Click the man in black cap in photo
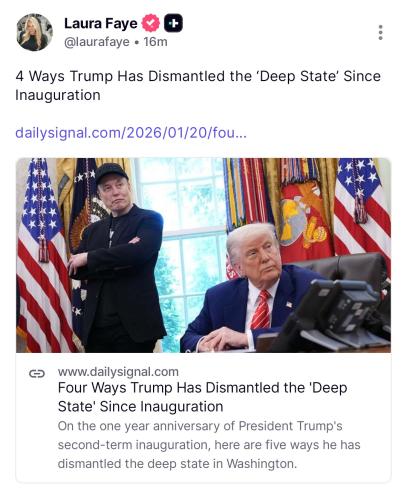Viewport: 407px width, 500px height. (117, 257)
